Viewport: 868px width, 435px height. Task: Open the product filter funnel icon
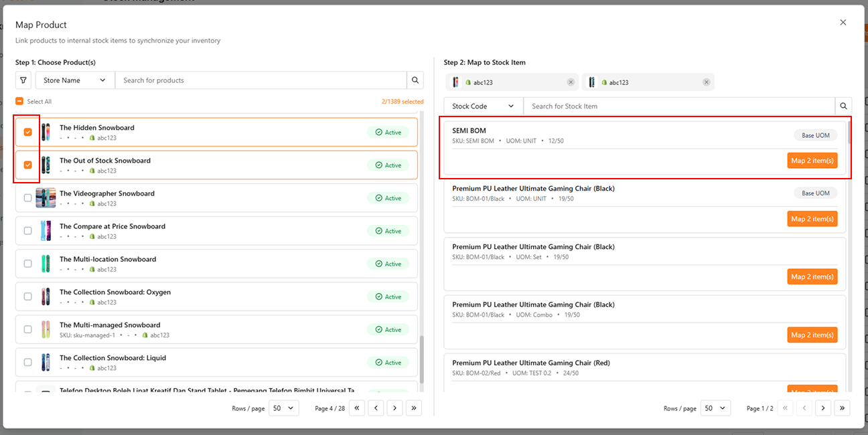(23, 80)
